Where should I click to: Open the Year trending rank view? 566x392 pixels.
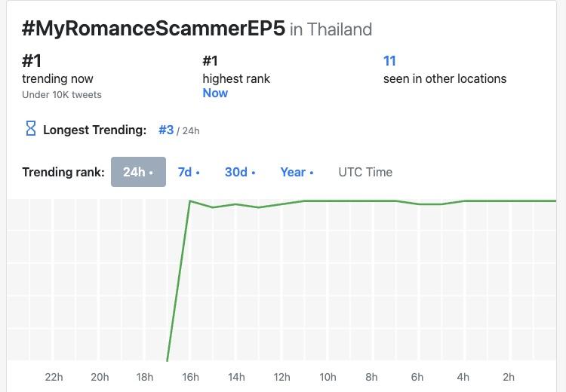297,172
